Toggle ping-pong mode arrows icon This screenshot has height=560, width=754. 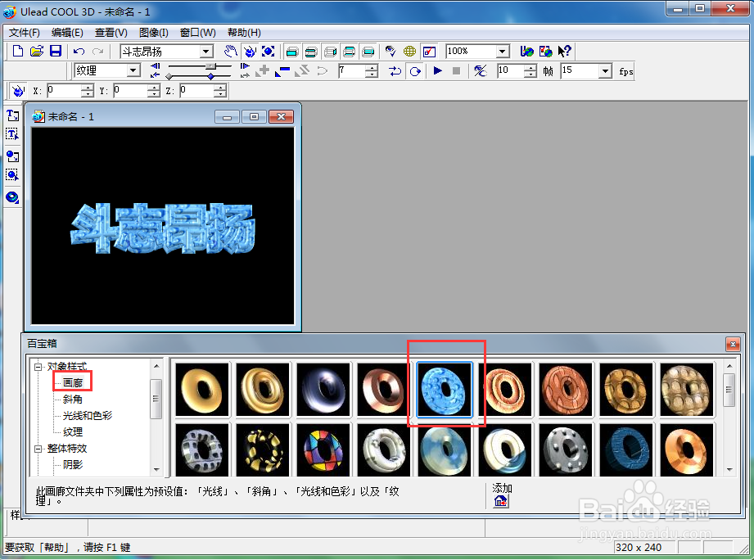pyautogui.click(x=395, y=71)
